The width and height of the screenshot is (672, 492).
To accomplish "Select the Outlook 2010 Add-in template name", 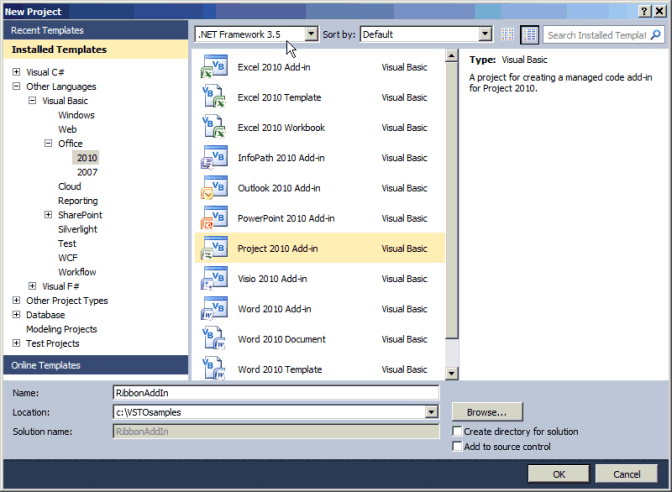I will [x=279, y=188].
